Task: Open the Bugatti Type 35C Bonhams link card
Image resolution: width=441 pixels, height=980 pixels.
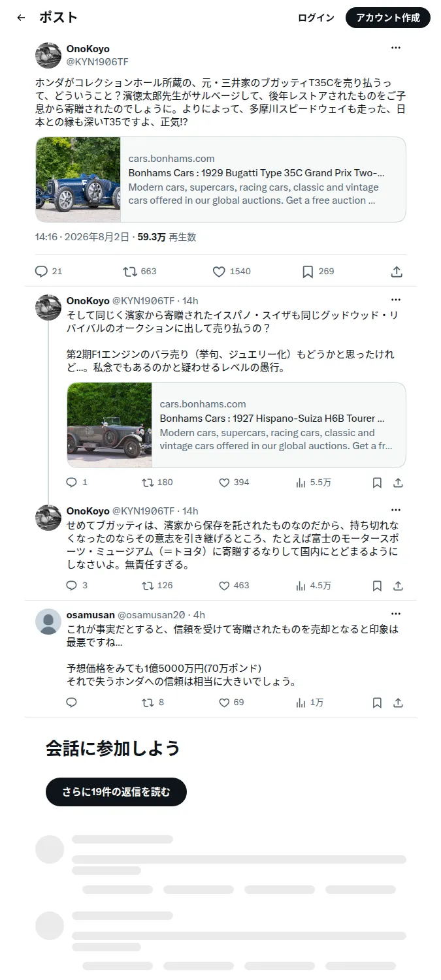Action: pyautogui.click(x=221, y=180)
